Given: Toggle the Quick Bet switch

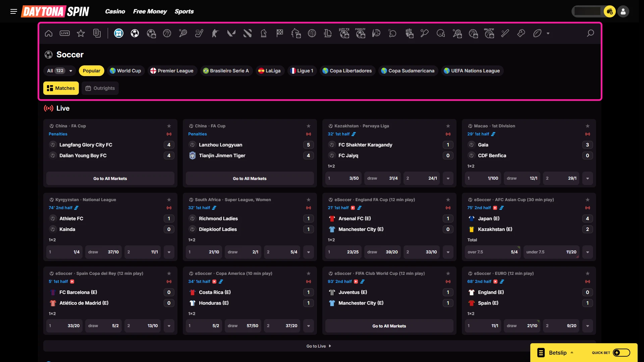Looking at the screenshot, I should (x=622, y=353).
